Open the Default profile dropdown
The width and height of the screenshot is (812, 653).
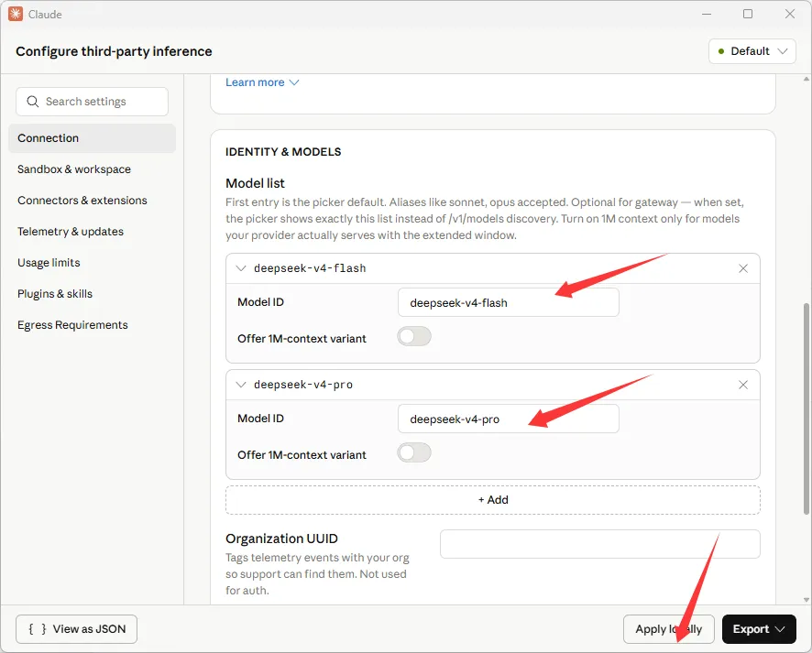tap(752, 51)
